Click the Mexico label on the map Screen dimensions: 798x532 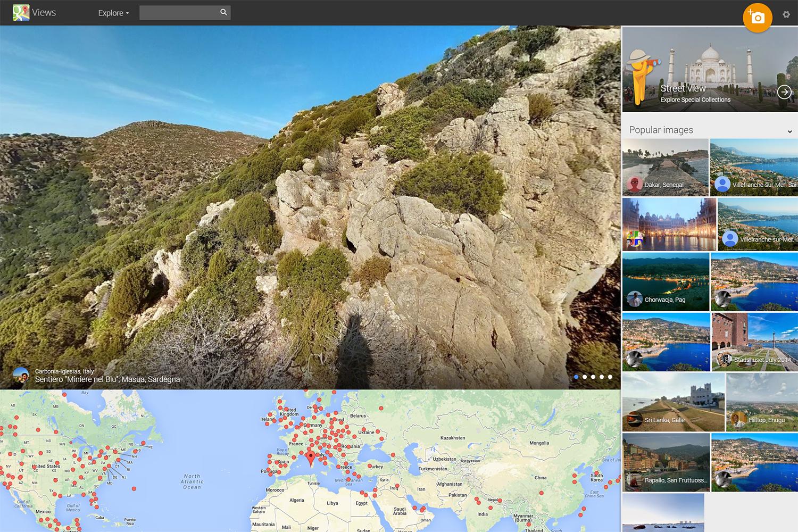coord(43,511)
